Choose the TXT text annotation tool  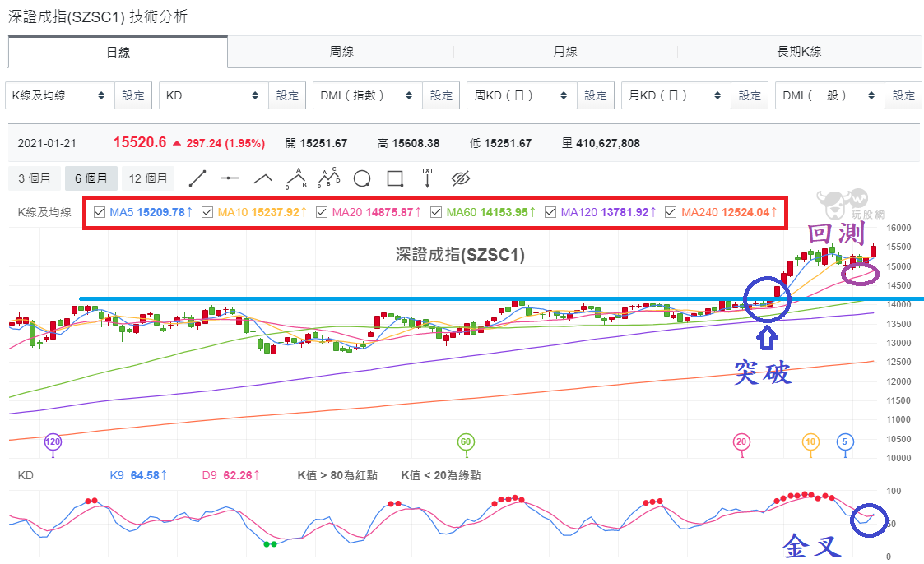pos(427,178)
